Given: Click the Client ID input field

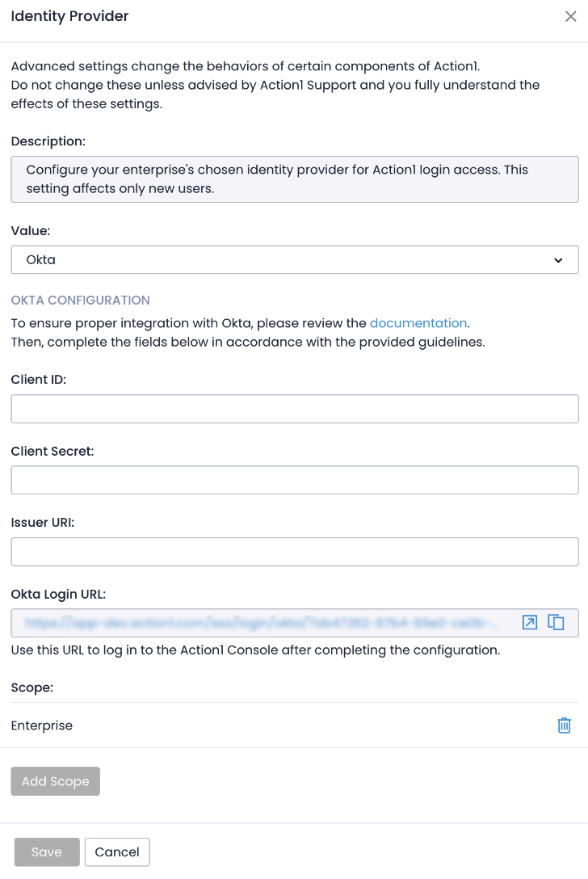Looking at the screenshot, I should 295,408.
